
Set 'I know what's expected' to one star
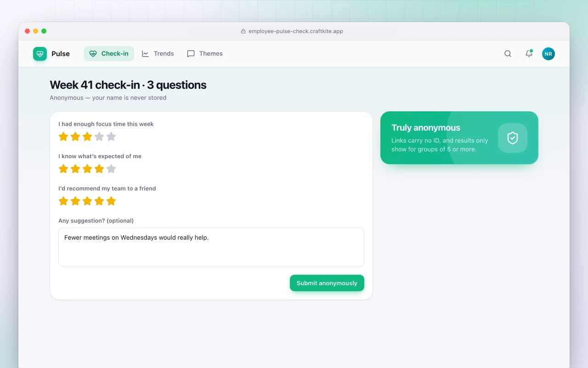tap(63, 169)
